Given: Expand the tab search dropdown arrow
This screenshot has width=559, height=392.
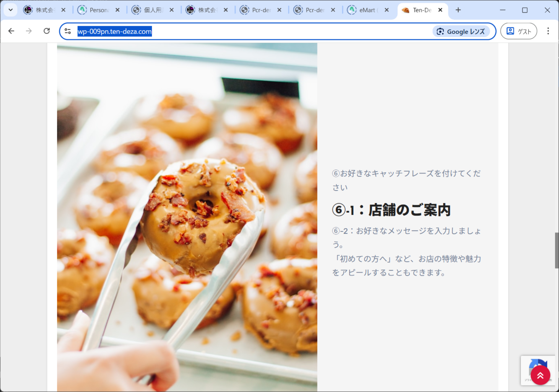Looking at the screenshot, I should click(10, 10).
